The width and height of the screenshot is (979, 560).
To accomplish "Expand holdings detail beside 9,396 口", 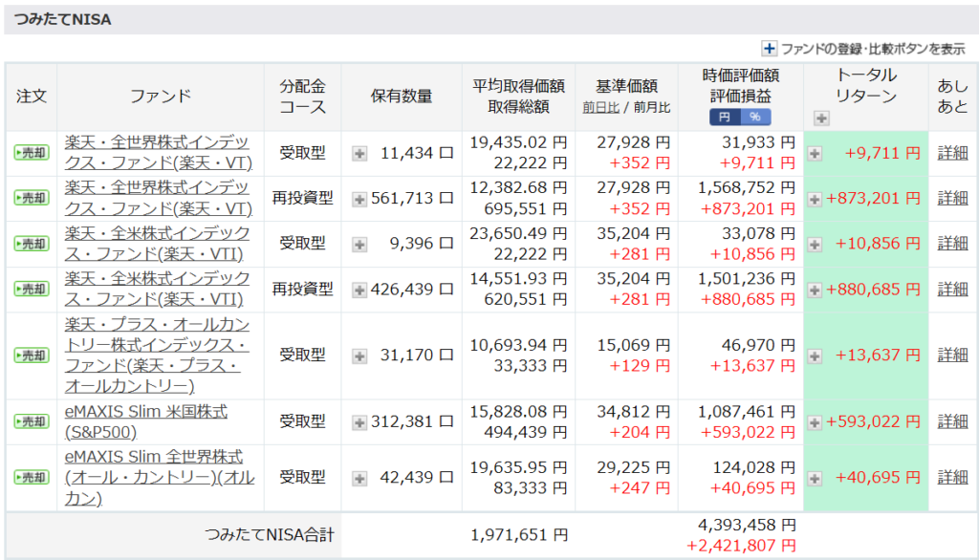I will (x=359, y=244).
